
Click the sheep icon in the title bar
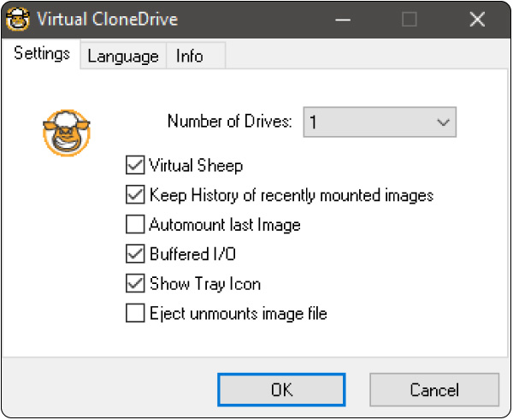(18, 20)
